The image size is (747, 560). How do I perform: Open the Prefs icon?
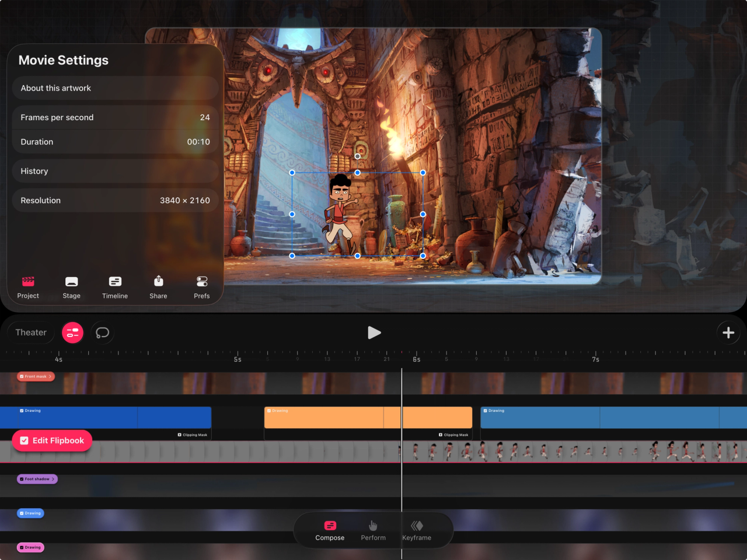[x=202, y=282]
